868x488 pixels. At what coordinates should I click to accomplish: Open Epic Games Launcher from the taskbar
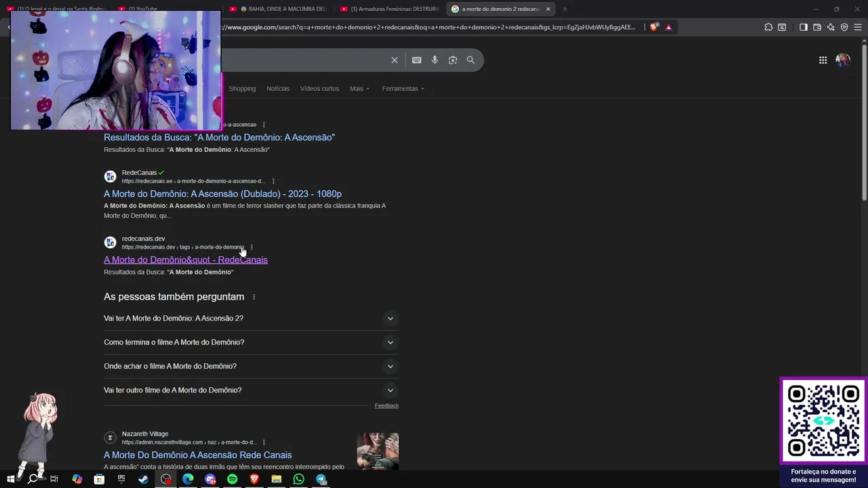tap(121, 479)
